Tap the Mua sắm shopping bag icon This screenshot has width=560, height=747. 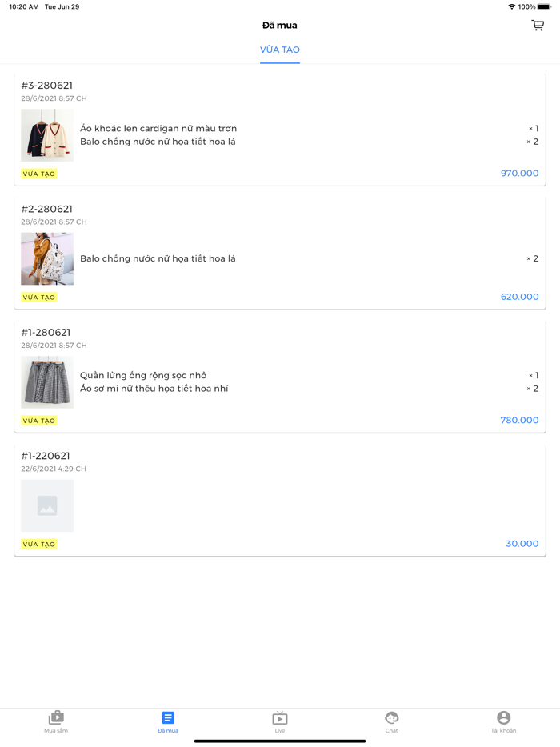(56, 717)
